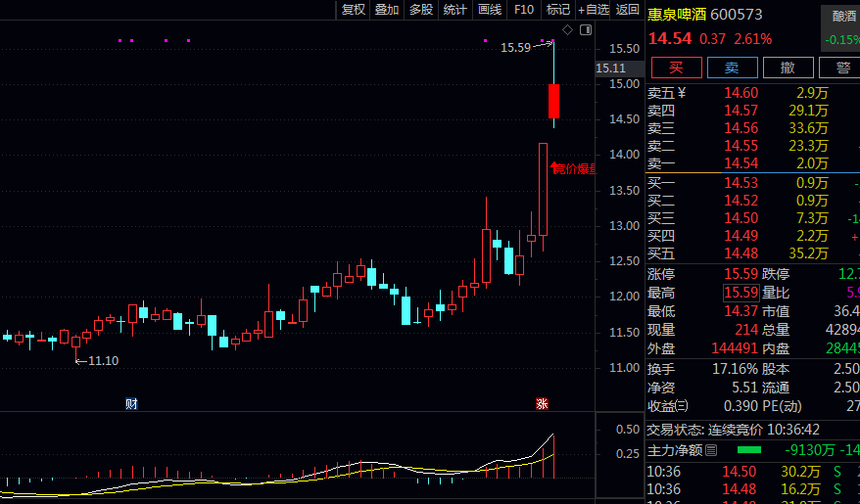
Task: Toggle the side panel layout icon
Action: click(x=586, y=29)
